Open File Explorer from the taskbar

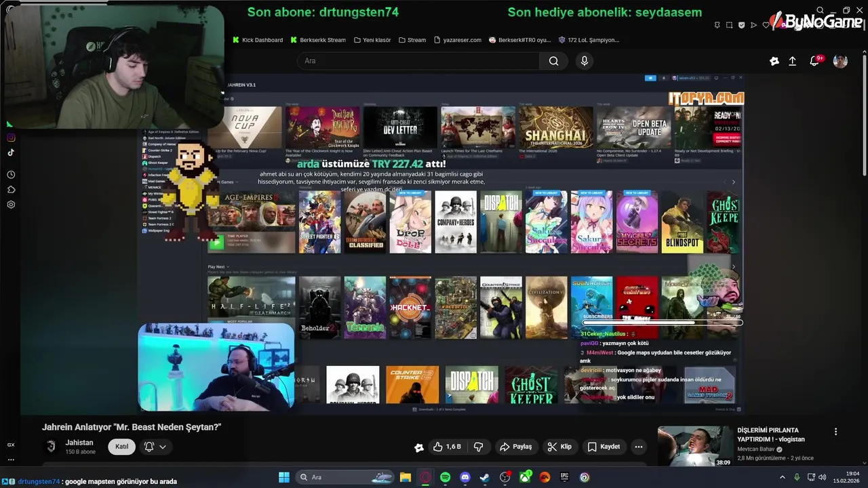click(x=405, y=477)
